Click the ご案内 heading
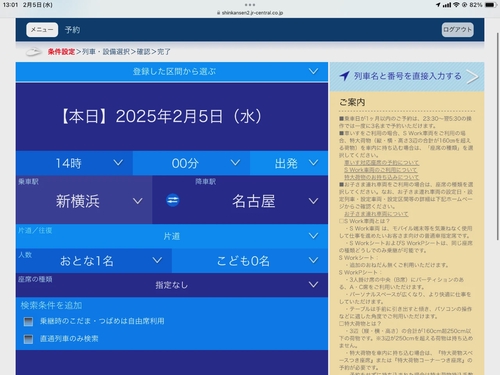Image resolution: width=500 pixels, height=375 pixels. [x=352, y=102]
